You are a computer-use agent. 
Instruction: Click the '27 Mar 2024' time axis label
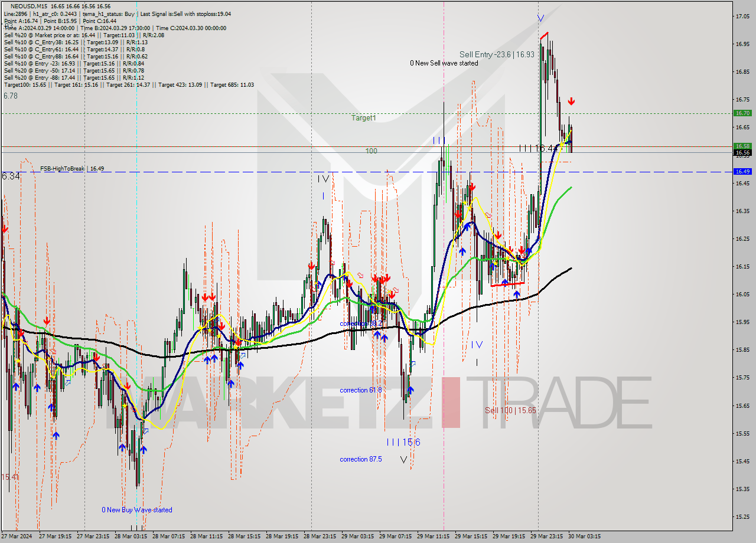point(17,537)
